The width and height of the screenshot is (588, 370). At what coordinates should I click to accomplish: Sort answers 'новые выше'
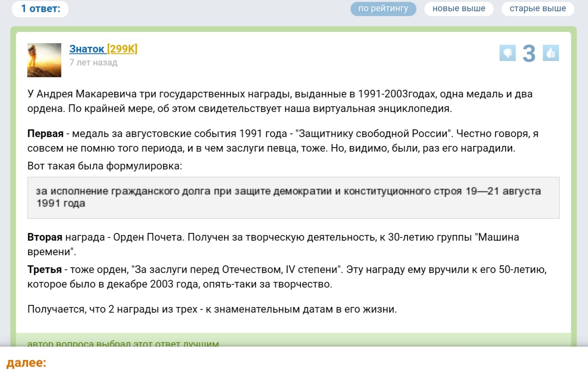[x=459, y=8]
